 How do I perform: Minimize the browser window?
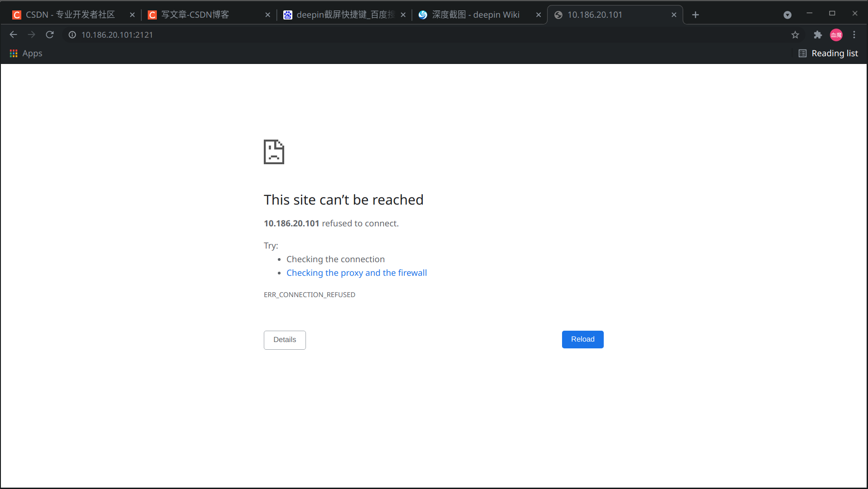click(x=810, y=14)
